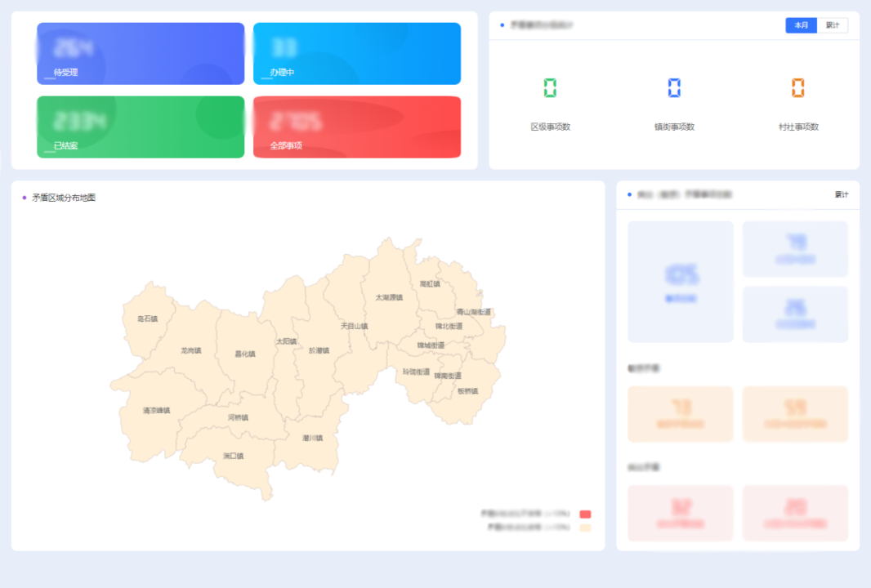This screenshot has height=588, width=871.
Task: Select 於潜镇 region on the map
Action: (319, 350)
